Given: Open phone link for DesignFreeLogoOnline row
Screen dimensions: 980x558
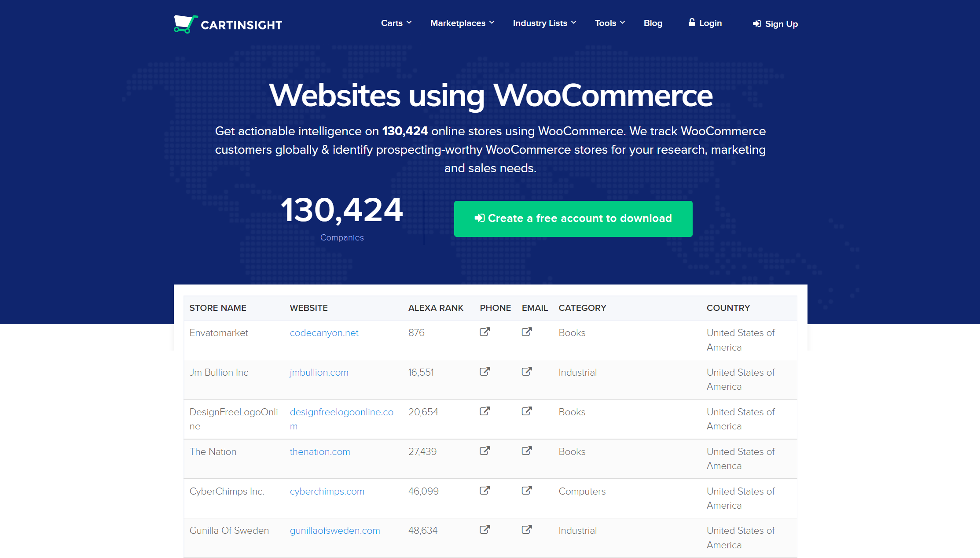Looking at the screenshot, I should coord(484,411).
